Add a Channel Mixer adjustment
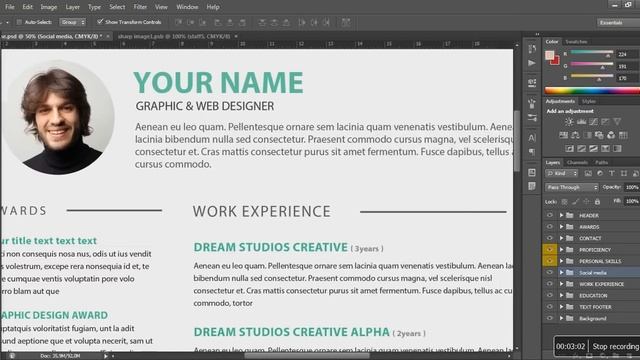Screen dimensions: 640x360 611,135
